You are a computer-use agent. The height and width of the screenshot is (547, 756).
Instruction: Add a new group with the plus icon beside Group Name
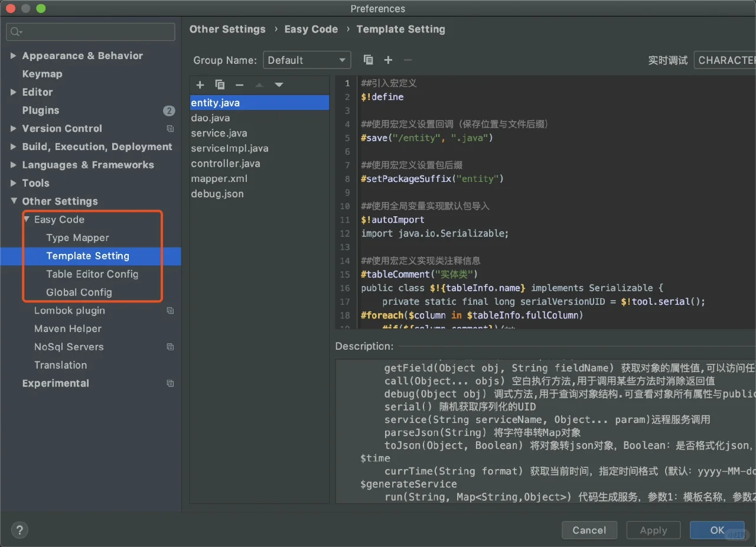tap(388, 60)
